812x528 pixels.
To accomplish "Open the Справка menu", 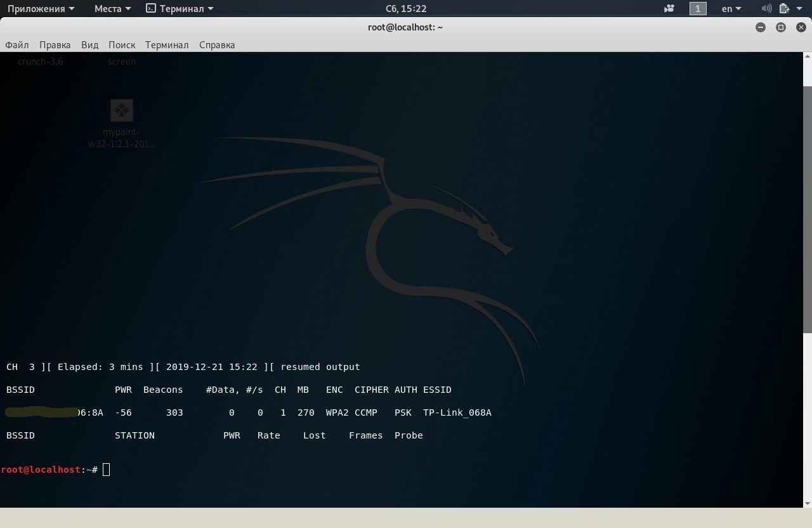I will pos(217,45).
